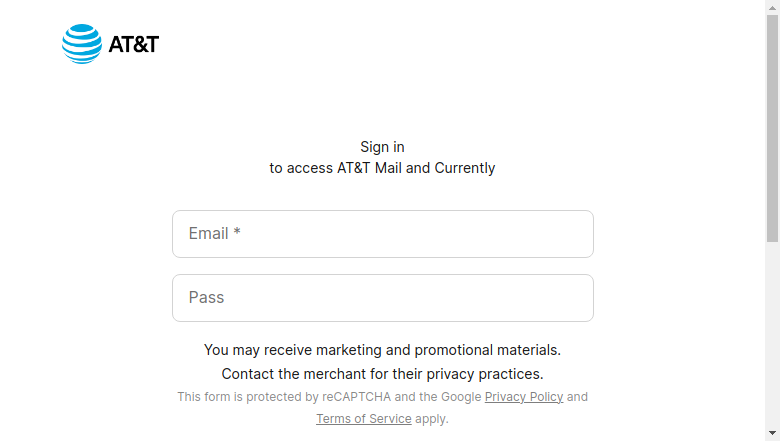Click the word "apply." after Terms of Service
This screenshot has width=780, height=441.
coord(432,419)
